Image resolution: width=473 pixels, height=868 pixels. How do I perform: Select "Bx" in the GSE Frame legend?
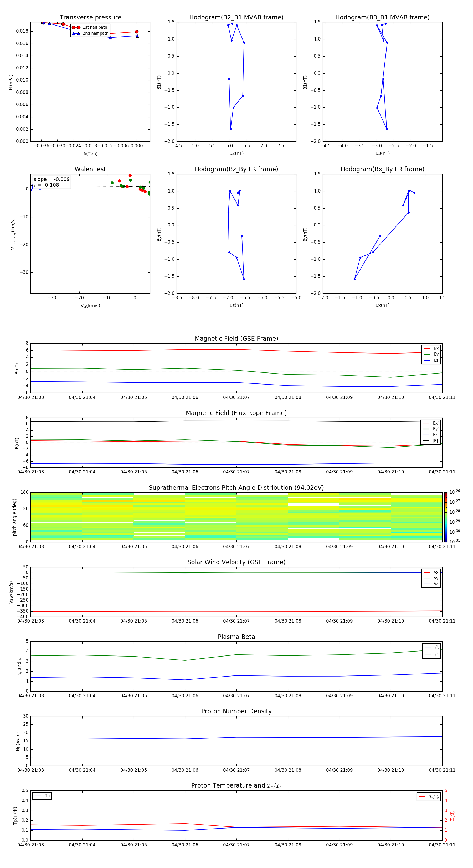click(431, 349)
